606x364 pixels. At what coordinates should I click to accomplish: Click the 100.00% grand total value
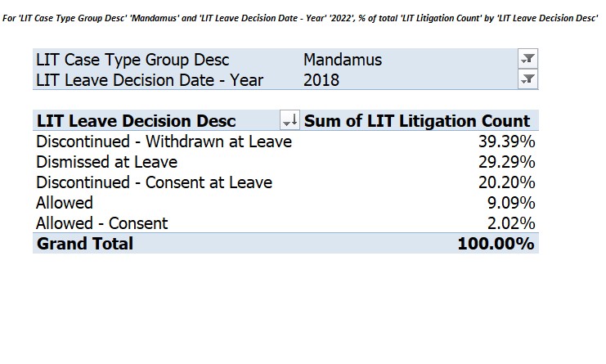(496, 244)
